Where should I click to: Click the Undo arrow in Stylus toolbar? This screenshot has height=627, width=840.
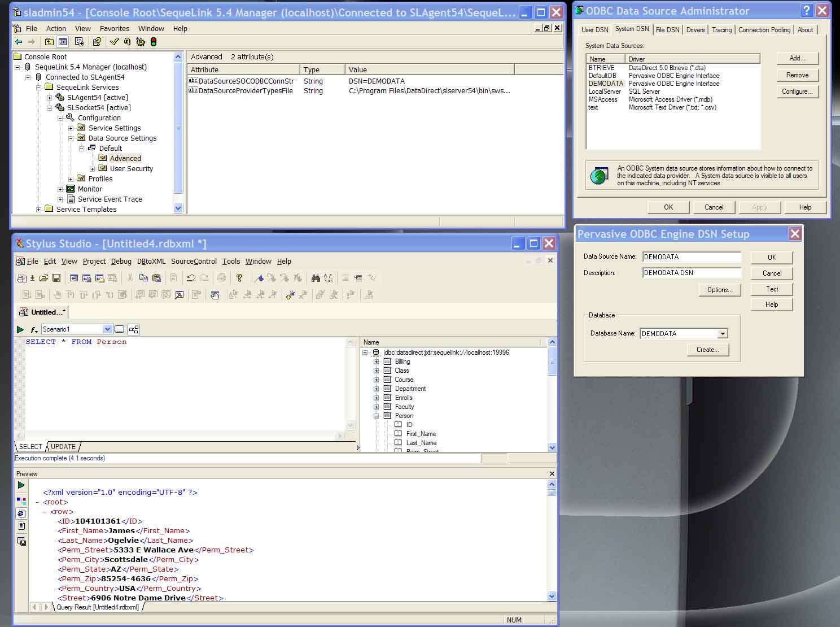click(191, 278)
